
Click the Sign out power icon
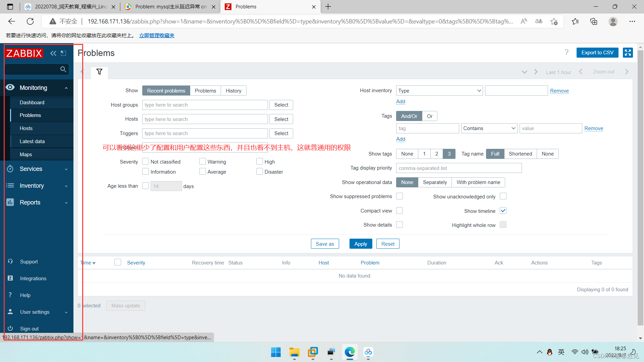[10, 328]
